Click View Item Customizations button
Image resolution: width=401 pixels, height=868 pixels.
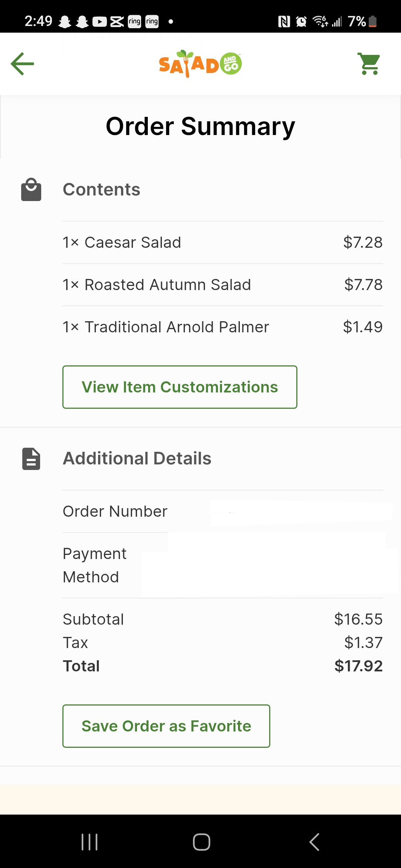(180, 387)
